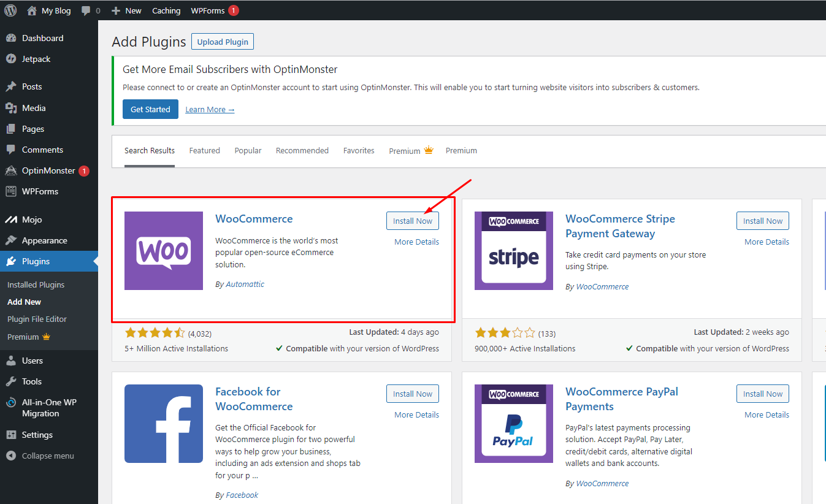
Task: Click WooCommerce author link under PayPal plugin
Action: [602, 483]
